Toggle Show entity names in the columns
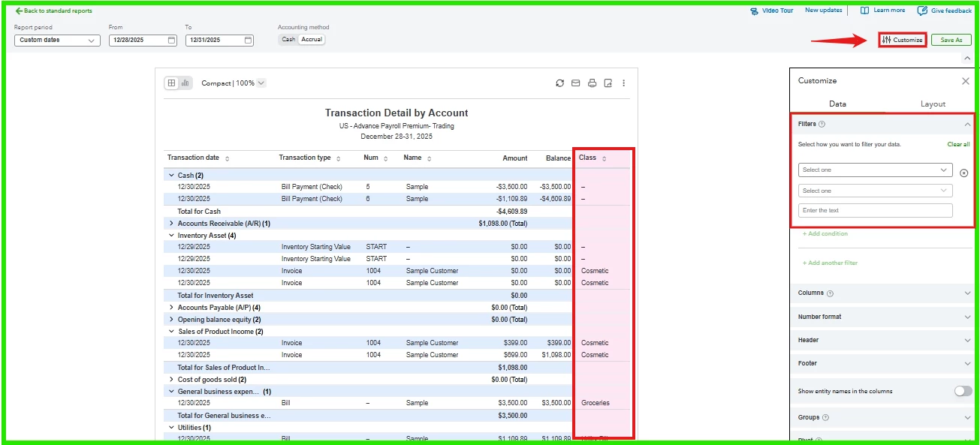Viewport: 980px width, 445px height. click(x=963, y=391)
